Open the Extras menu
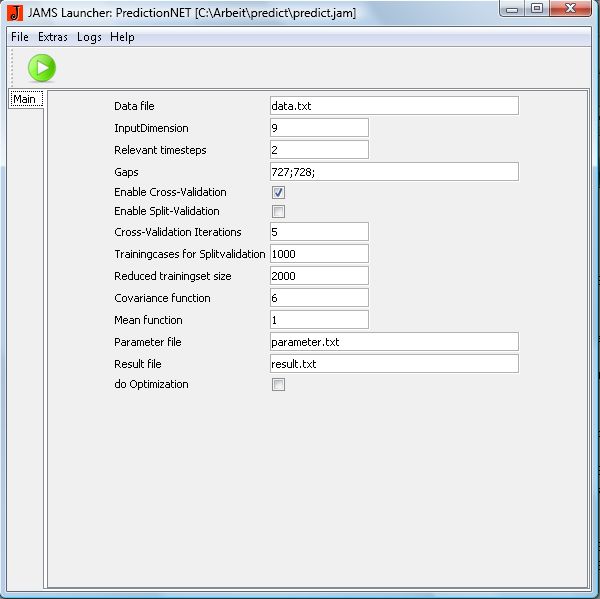Screen dimensions: 600x599 tap(53, 37)
